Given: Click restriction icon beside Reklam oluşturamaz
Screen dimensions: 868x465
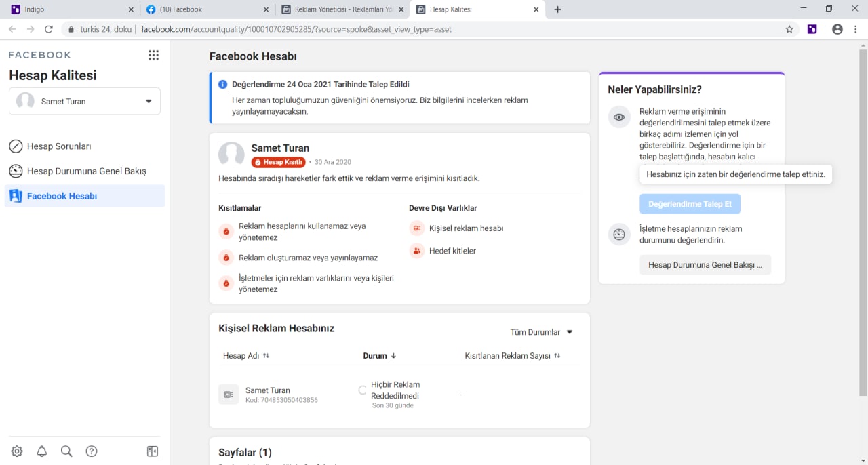Looking at the screenshot, I should (226, 258).
